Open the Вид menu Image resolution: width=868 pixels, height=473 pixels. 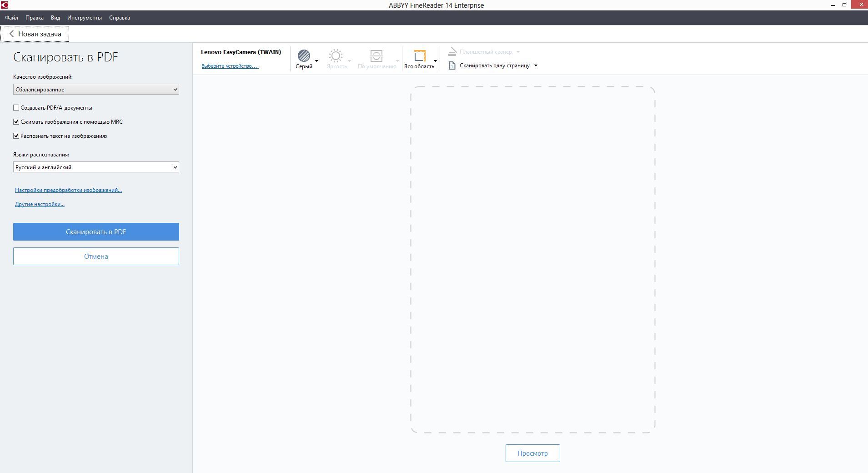tap(55, 18)
